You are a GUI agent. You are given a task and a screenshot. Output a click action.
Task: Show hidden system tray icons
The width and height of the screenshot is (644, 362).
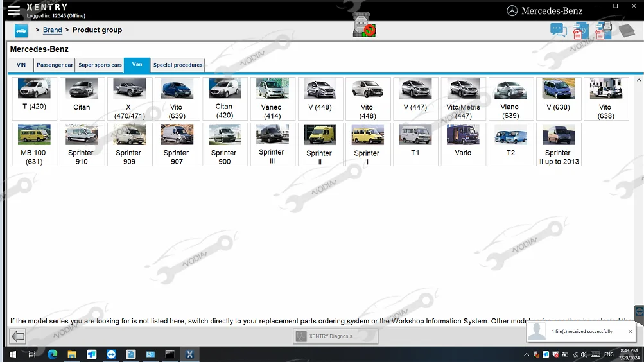[527, 354]
